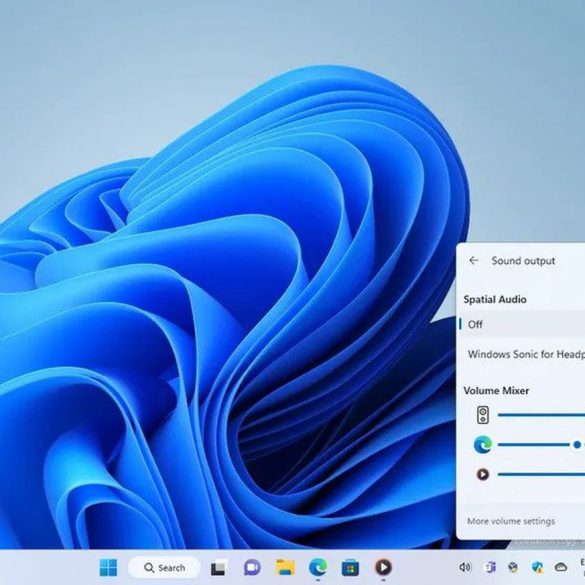
Task: Open the Windows Security shield tray icon
Action: pos(537,567)
